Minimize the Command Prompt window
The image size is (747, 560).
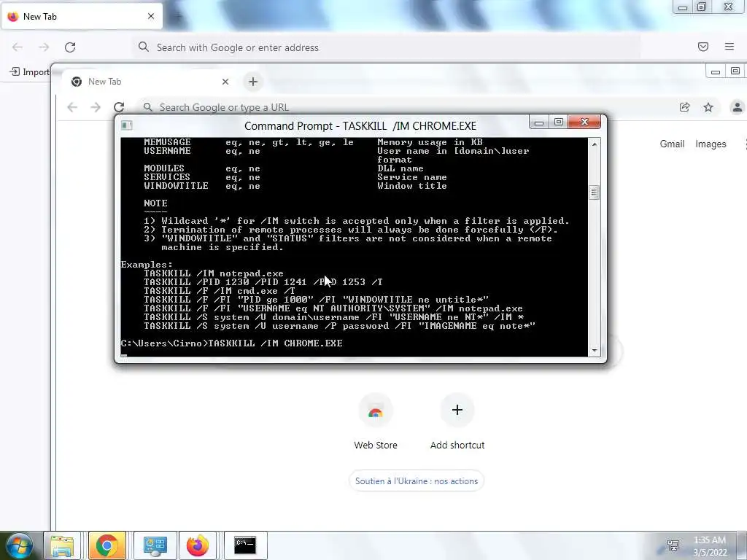[x=539, y=122]
